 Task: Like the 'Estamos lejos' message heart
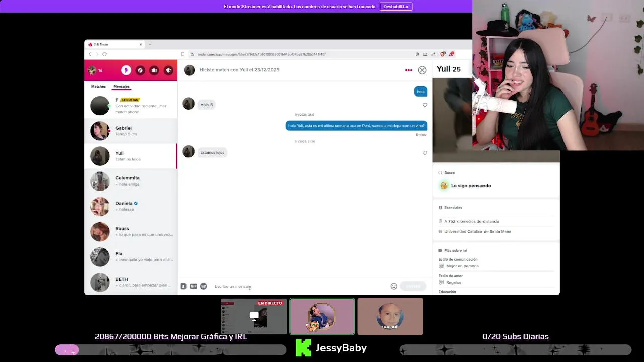coord(425,153)
